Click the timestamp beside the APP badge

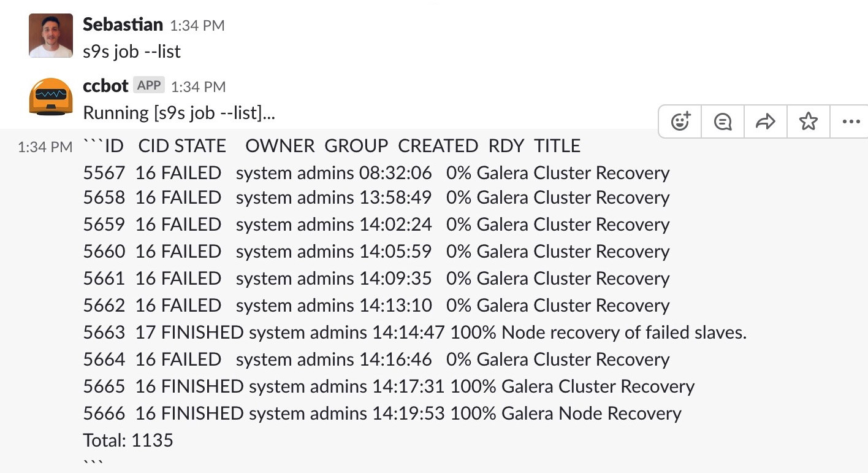[x=198, y=87]
